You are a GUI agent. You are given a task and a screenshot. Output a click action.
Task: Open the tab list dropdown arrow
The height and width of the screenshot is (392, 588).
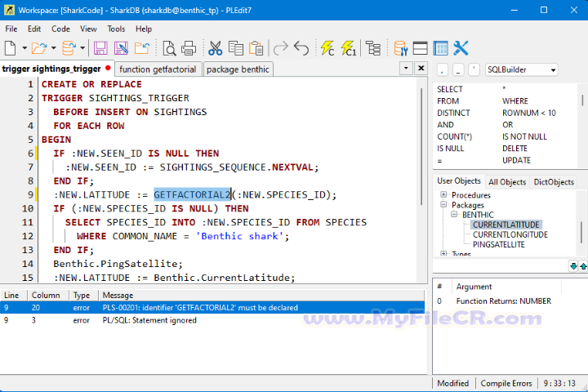coord(406,69)
